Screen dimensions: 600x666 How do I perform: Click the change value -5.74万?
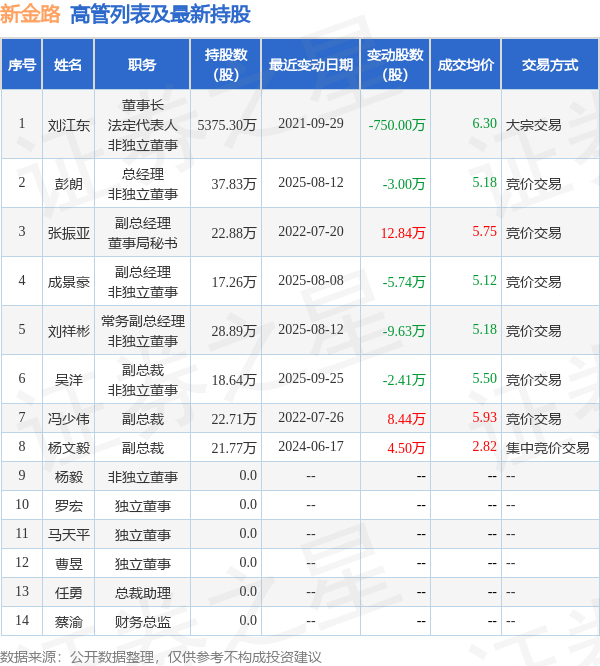(404, 282)
